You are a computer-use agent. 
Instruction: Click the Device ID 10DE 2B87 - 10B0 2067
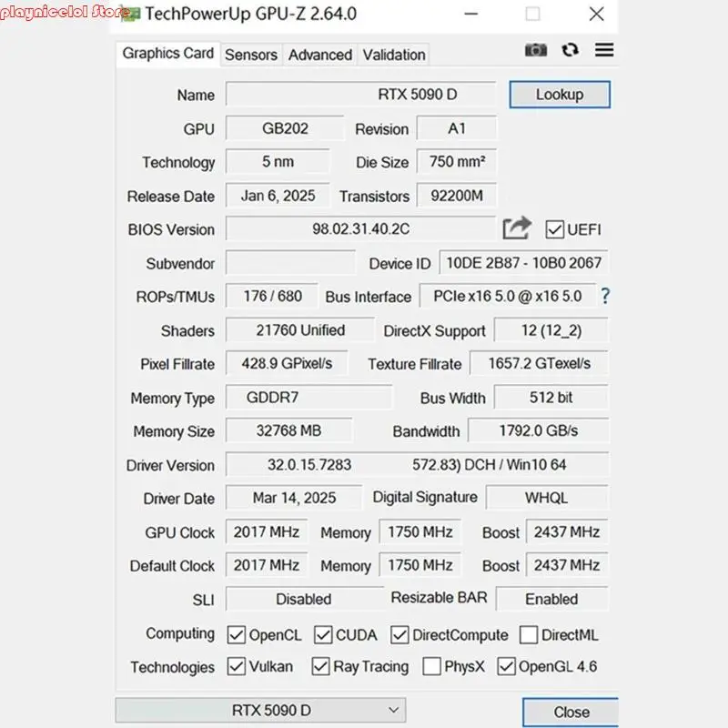[524, 263]
